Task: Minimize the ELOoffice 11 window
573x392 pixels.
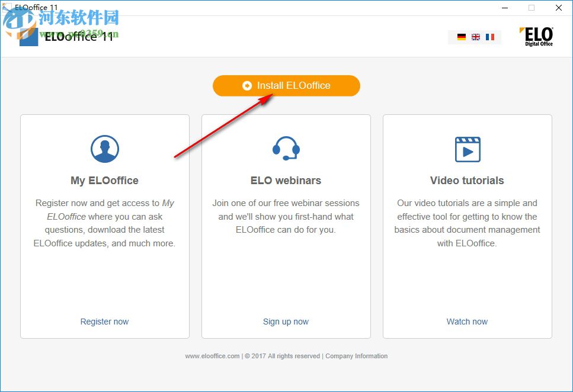Action: click(x=505, y=8)
